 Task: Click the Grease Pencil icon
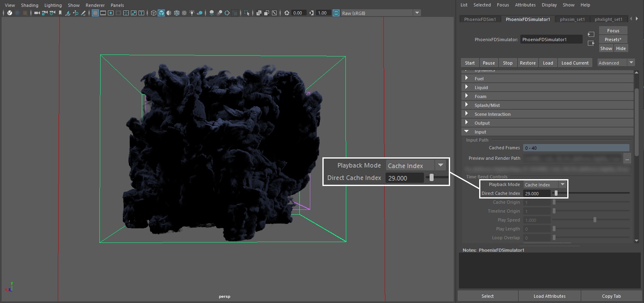pos(83,13)
